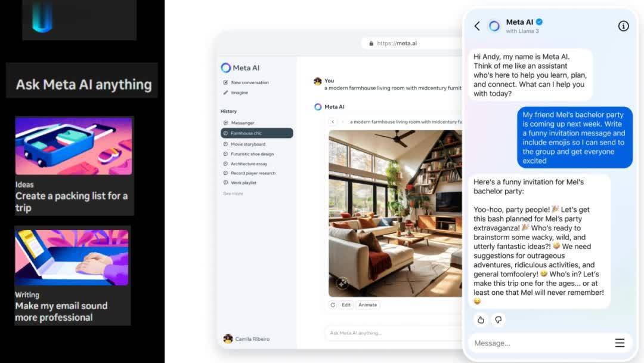This screenshot has height=363, width=644.
Task: Open the Futuristic shoe design conversation
Action: tap(252, 154)
